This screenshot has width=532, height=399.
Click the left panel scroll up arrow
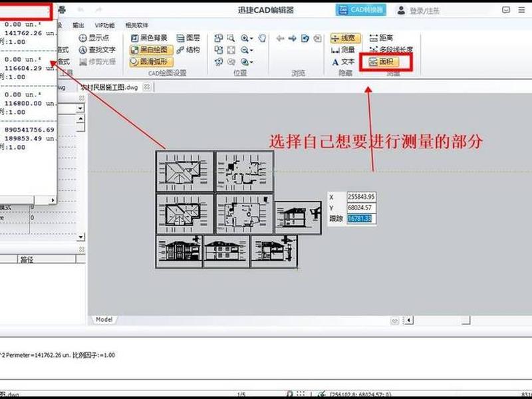[x=80, y=119]
